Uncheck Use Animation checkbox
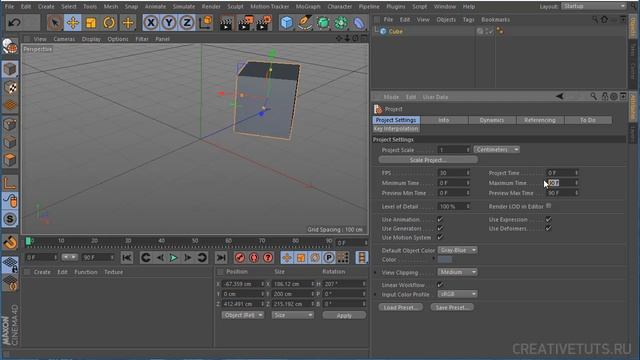This screenshot has height=360, width=640. pyautogui.click(x=440, y=219)
